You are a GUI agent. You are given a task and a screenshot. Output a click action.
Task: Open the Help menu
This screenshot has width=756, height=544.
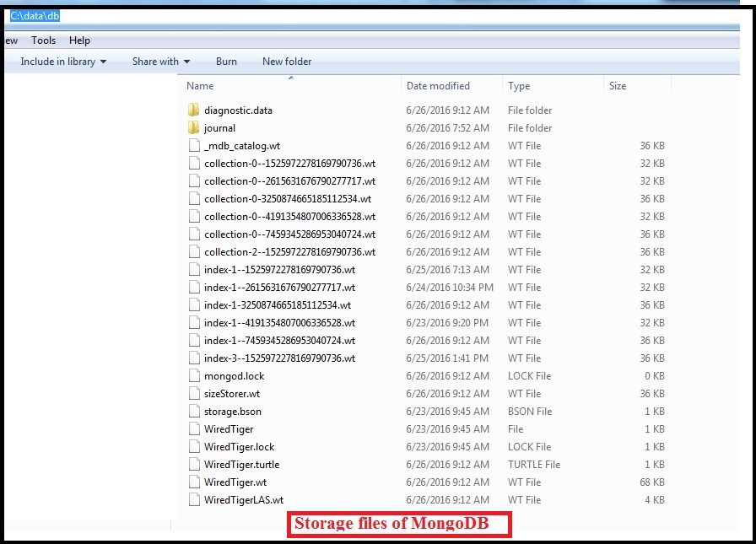click(x=79, y=40)
